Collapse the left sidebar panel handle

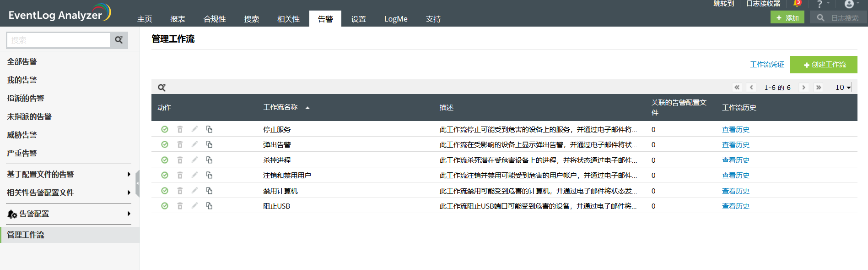click(137, 183)
